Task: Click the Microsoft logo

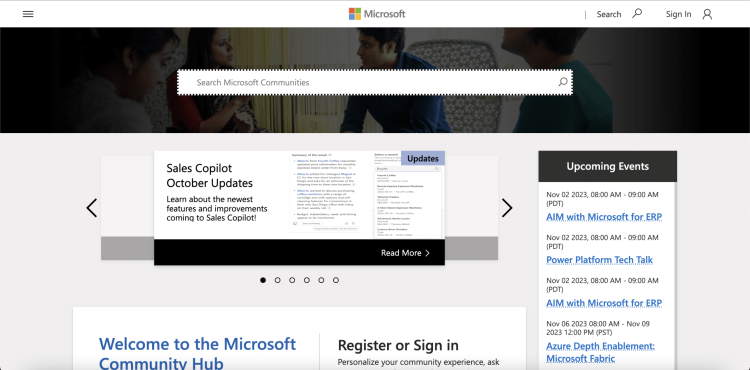Action: [x=377, y=14]
